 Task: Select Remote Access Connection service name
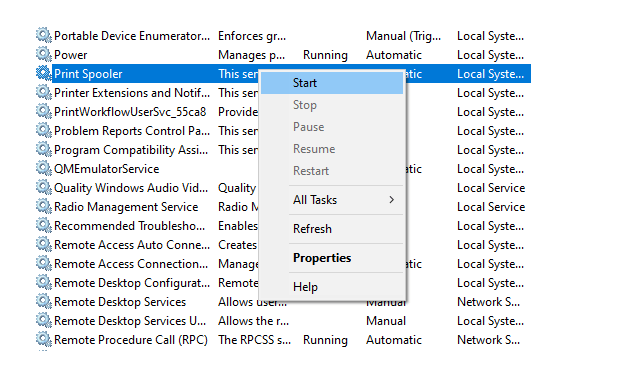pyautogui.click(x=131, y=264)
